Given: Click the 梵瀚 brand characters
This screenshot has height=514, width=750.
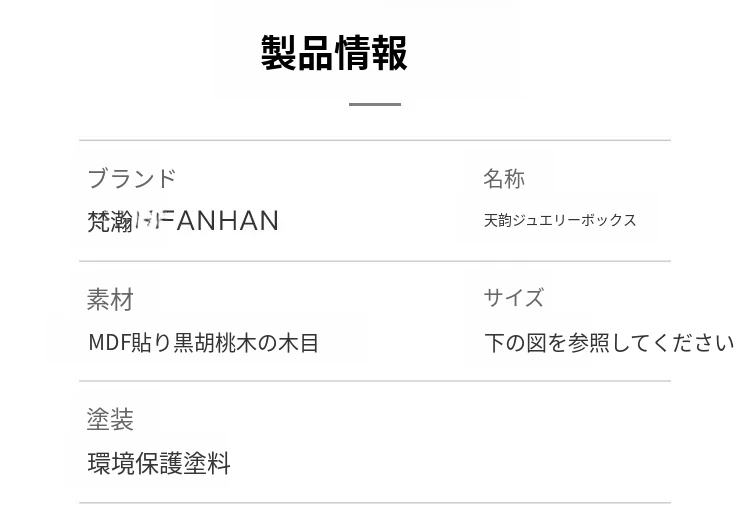Looking at the screenshot, I should point(110,221).
